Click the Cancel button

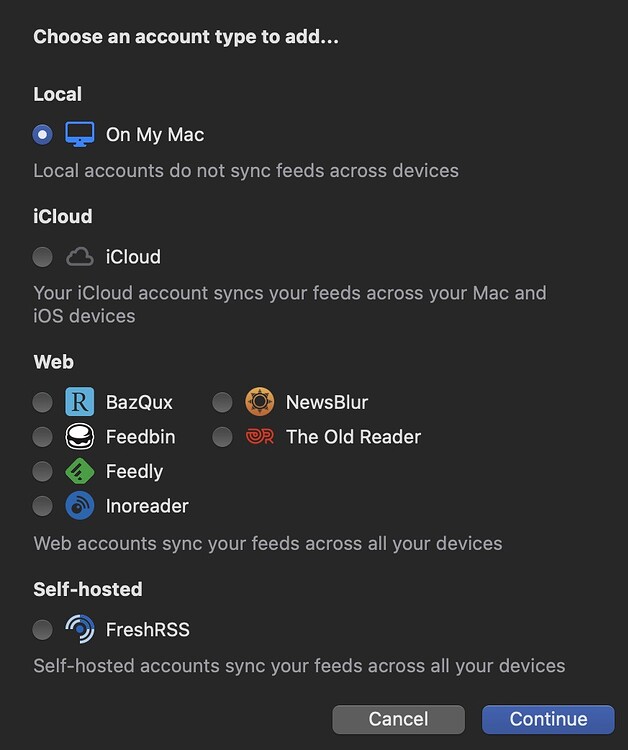398,719
